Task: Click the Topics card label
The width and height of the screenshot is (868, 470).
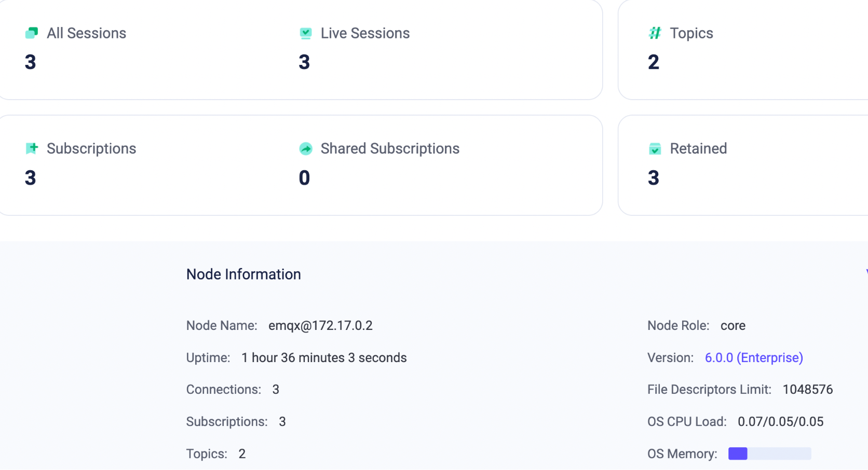Action: click(691, 33)
